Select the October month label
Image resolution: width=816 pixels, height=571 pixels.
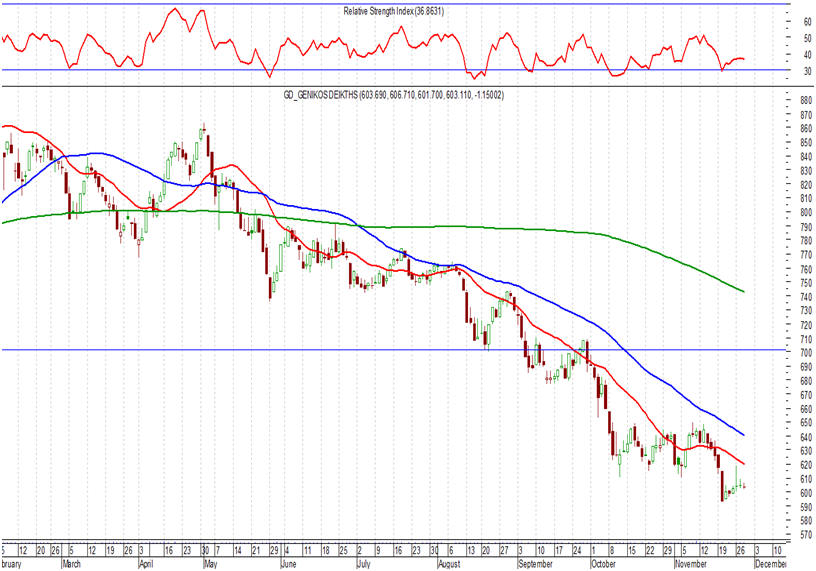(604, 564)
